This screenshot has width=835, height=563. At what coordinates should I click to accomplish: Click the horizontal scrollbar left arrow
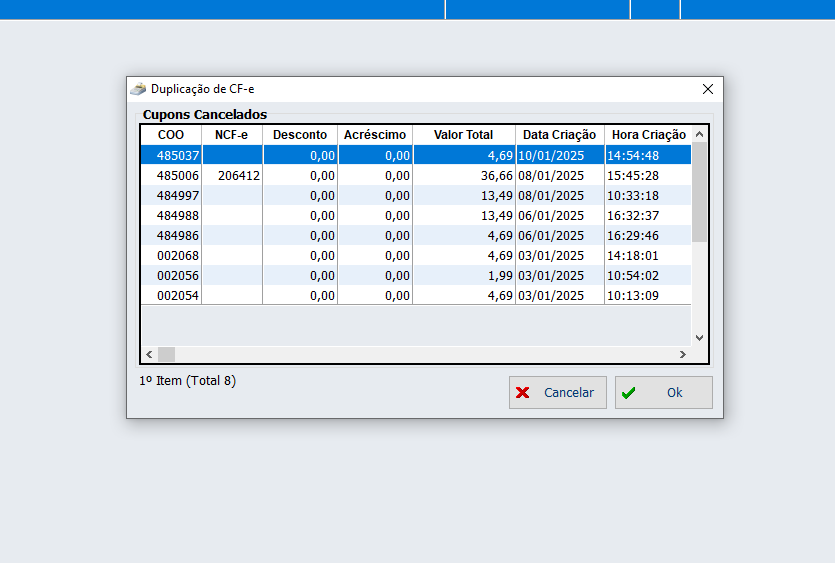(x=149, y=355)
